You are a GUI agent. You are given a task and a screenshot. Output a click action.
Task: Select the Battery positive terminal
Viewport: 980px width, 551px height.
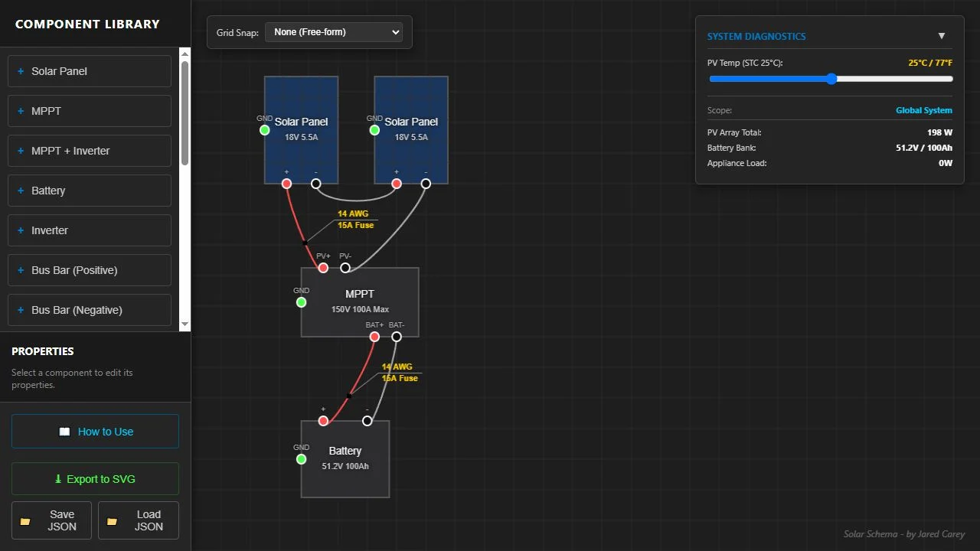point(323,421)
